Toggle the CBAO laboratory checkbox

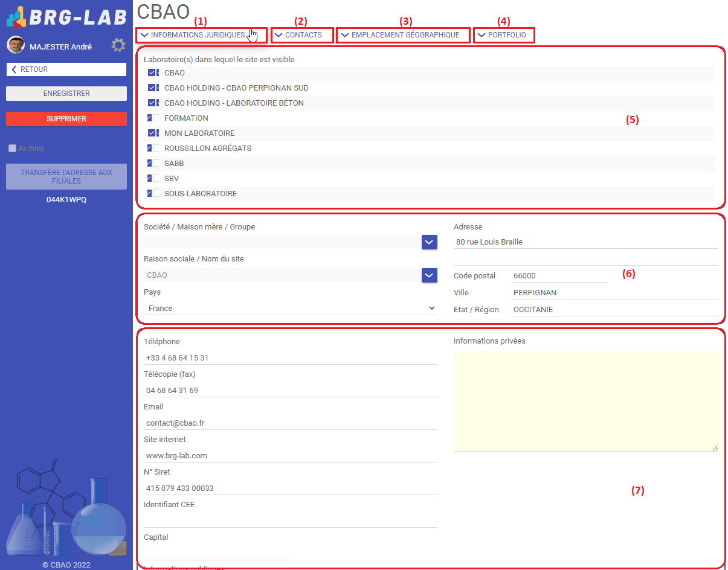coord(153,72)
